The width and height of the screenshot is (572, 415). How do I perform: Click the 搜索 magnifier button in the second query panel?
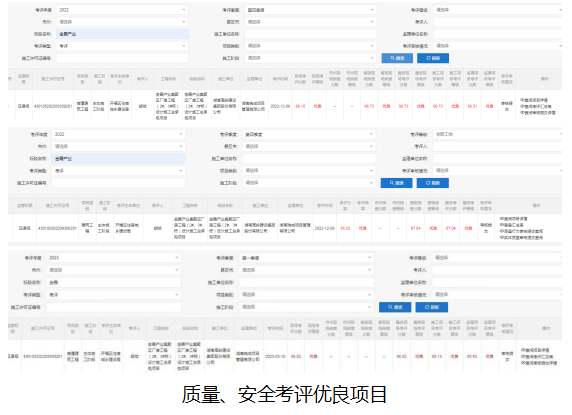click(x=396, y=183)
